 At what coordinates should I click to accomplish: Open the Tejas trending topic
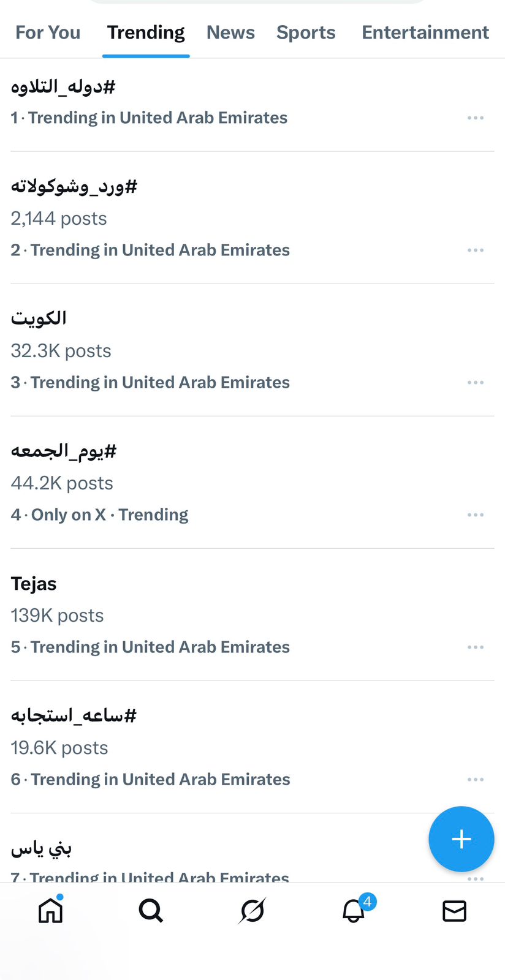34,584
